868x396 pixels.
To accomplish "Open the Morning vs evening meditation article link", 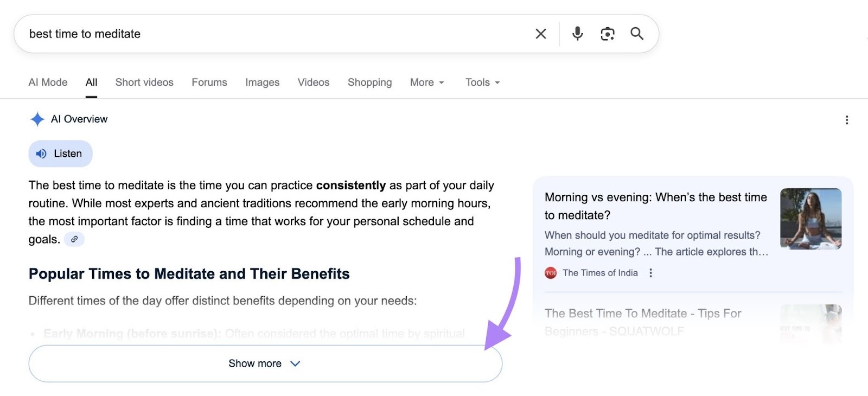I will point(655,206).
